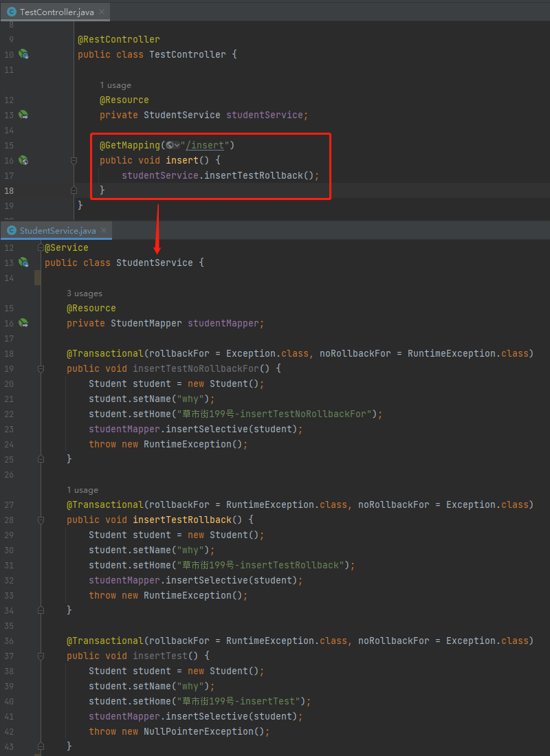Click line number 17 in TestController gutter
Screen dimensions: 550x756
(x=9, y=175)
